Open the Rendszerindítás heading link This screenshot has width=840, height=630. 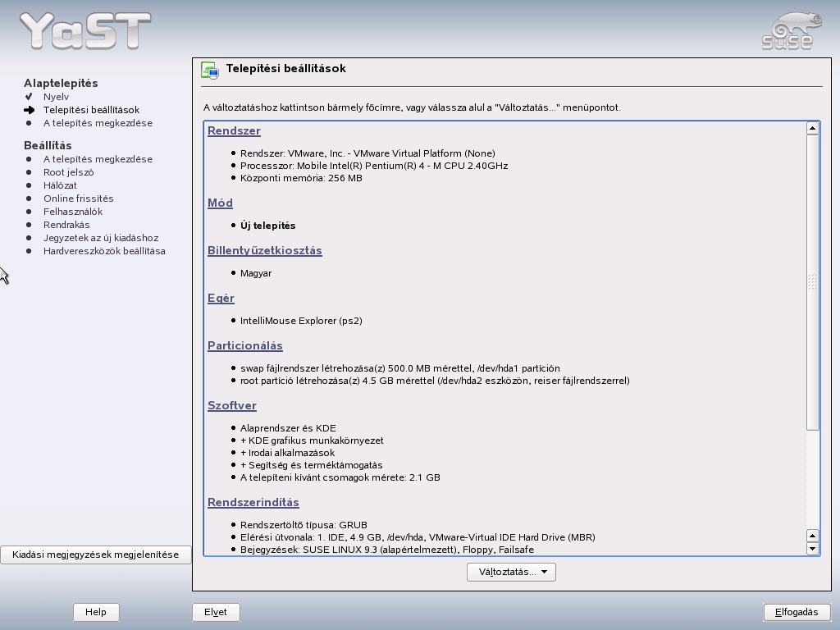253,502
